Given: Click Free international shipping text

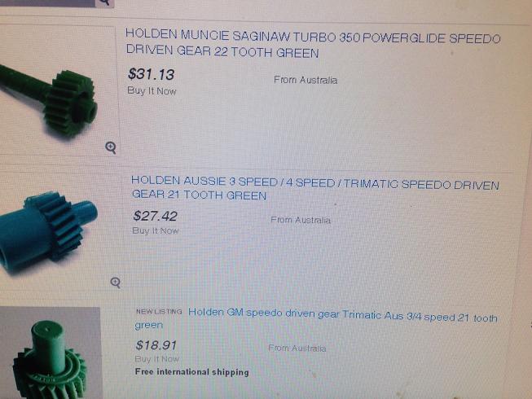Looking at the screenshot, I should [192, 372].
